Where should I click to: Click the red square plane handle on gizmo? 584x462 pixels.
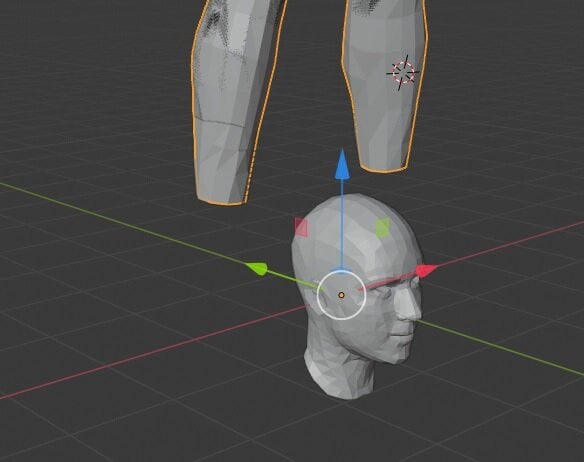[x=301, y=227]
